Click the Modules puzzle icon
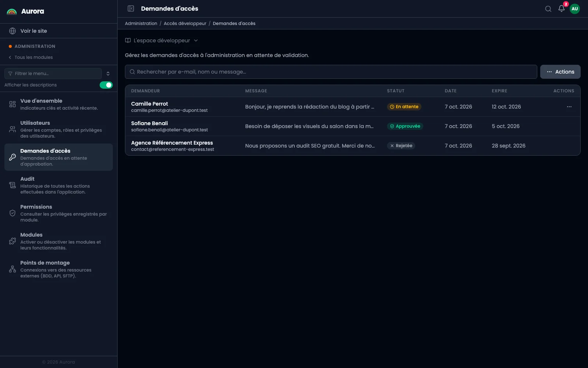The width and height of the screenshot is (588, 368). click(12, 241)
